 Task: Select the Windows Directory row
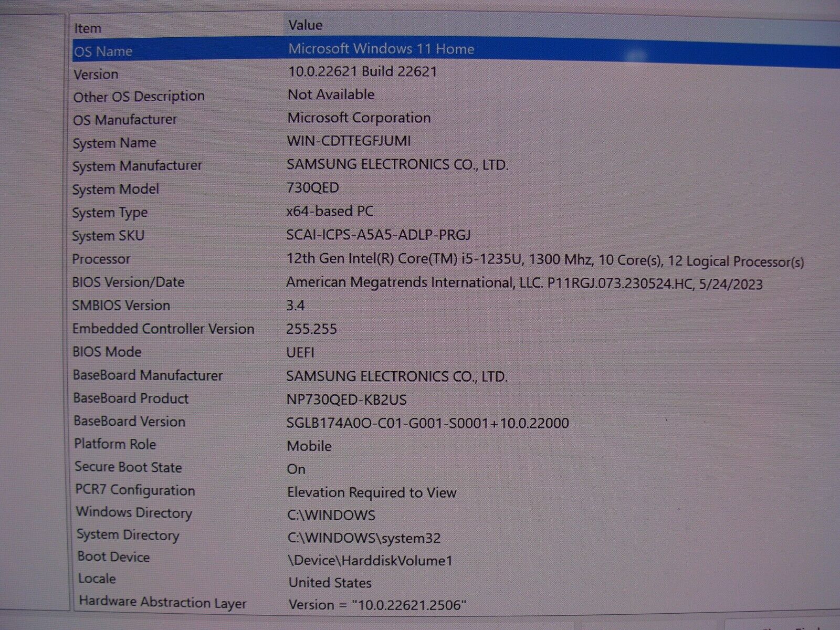tap(134, 513)
